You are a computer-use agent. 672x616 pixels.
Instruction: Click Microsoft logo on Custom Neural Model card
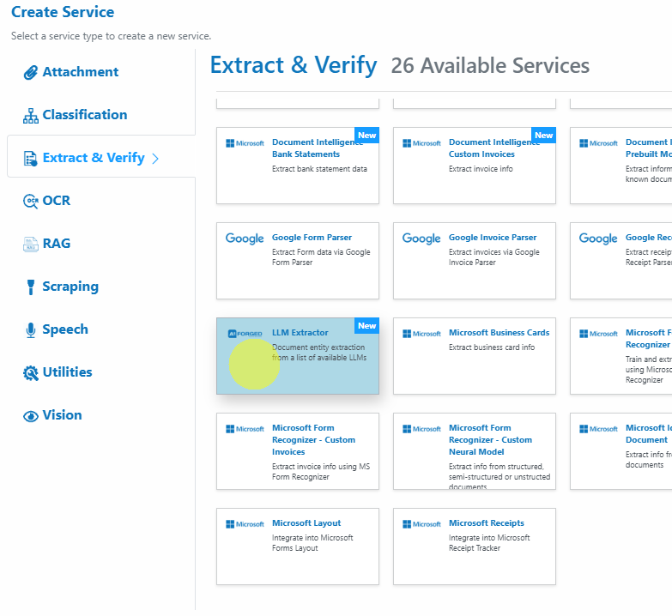pos(421,429)
